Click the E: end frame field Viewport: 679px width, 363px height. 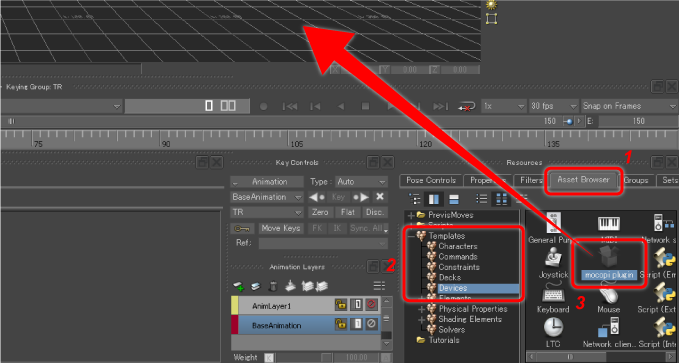pyautogui.click(x=638, y=122)
